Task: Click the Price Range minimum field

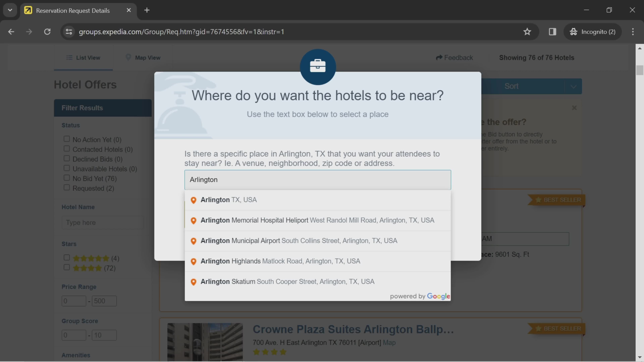Action: point(74,301)
